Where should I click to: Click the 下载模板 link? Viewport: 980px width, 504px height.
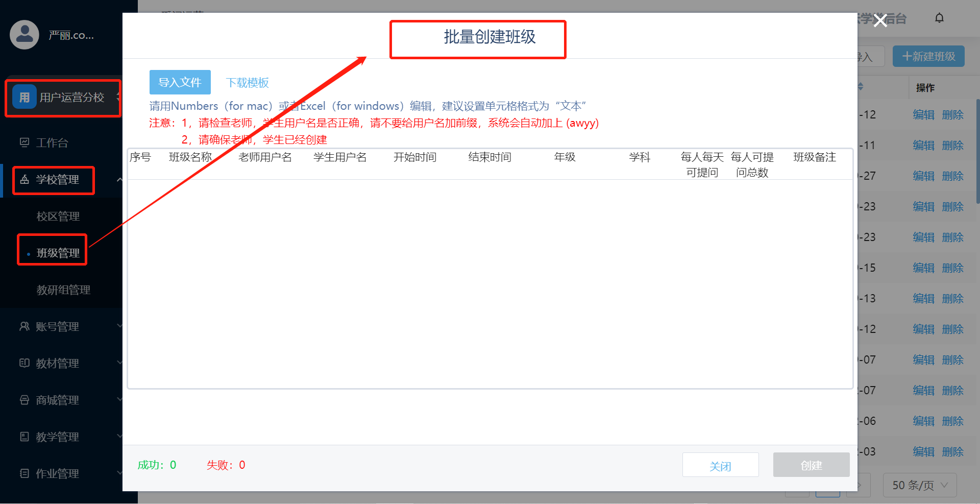pyautogui.click(x=248, y=83)
